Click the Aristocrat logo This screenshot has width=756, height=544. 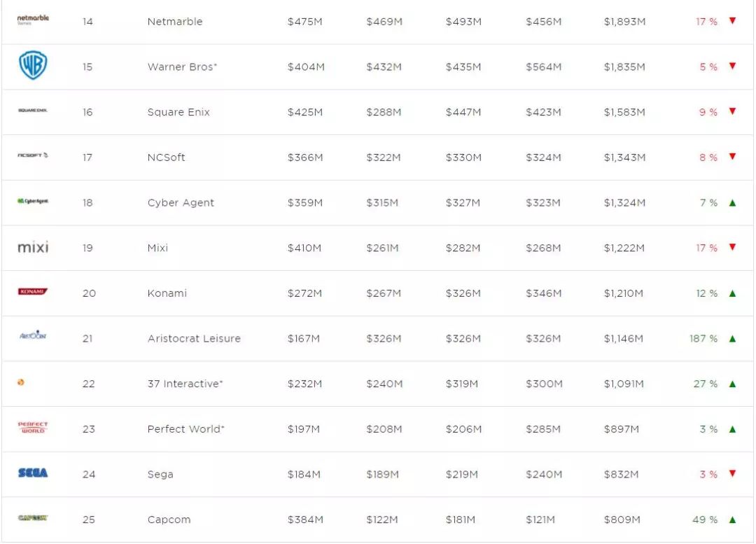click(x=33, y=335)
